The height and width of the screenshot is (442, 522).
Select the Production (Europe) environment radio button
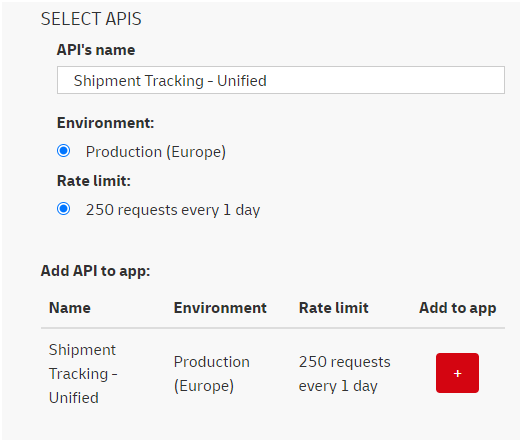coord(63,151)
